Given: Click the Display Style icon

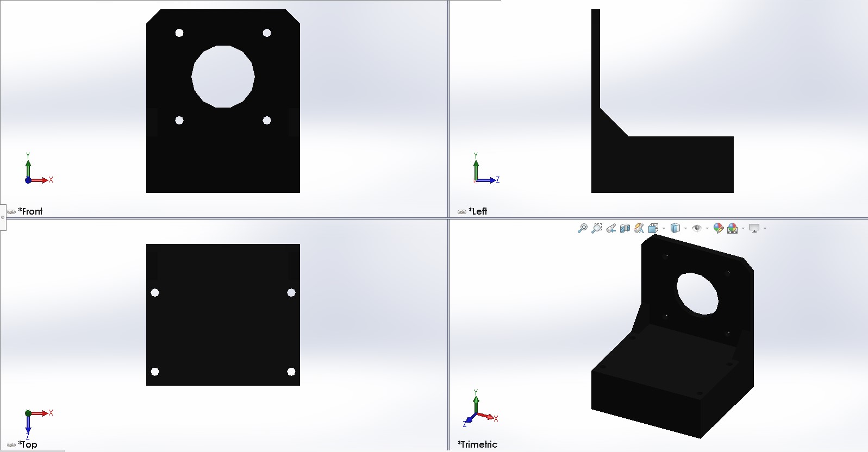Looking at the screenshot, I should 675,228.
